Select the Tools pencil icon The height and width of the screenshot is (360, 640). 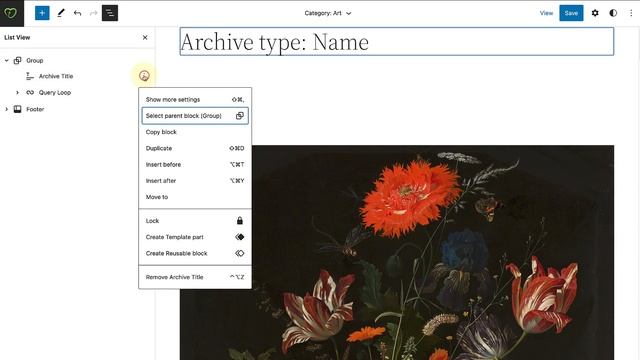[x=61, y=13]
